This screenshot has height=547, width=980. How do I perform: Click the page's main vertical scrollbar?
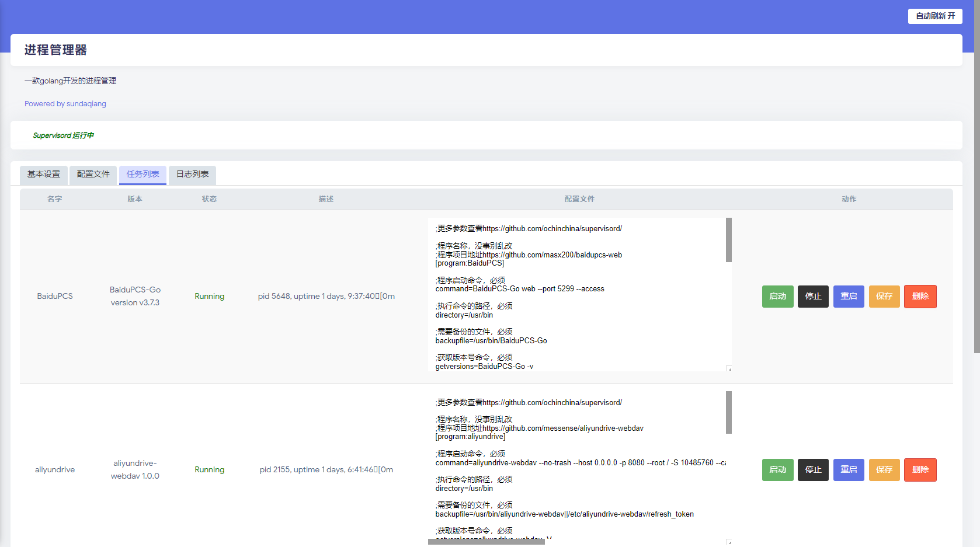pyautogui.click(x=976, y=175)
